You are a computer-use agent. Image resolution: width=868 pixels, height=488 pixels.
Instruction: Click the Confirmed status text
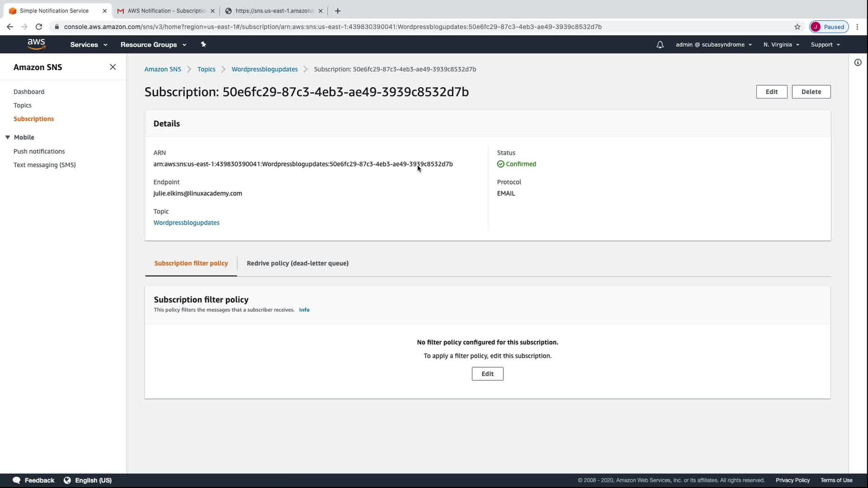(x=521, y=164)
